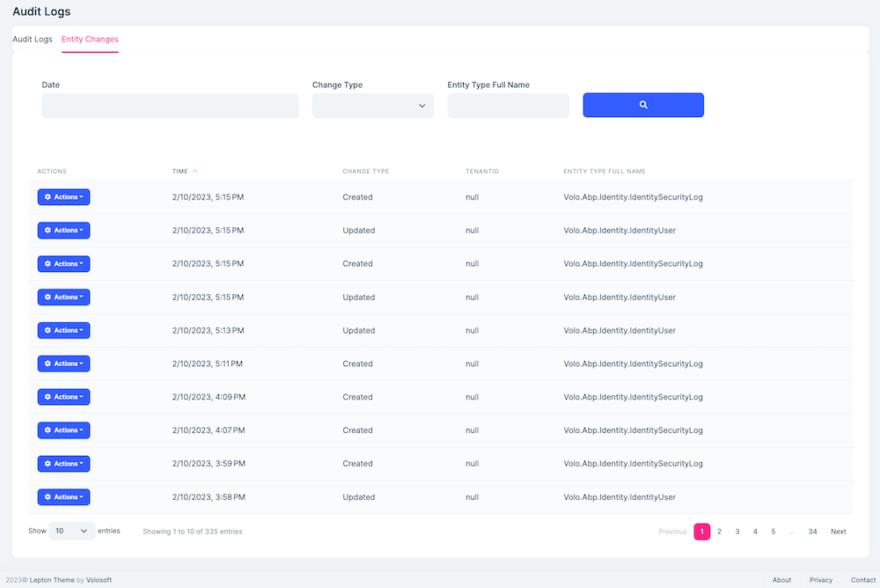
Task: Click the Next pagination button
Action: click(838, 531)
